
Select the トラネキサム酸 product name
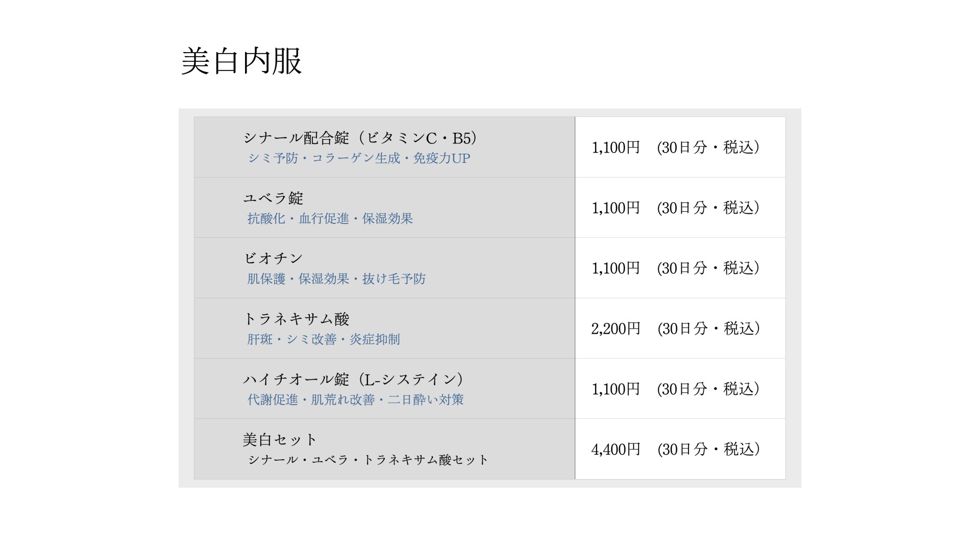click(296, 319)
